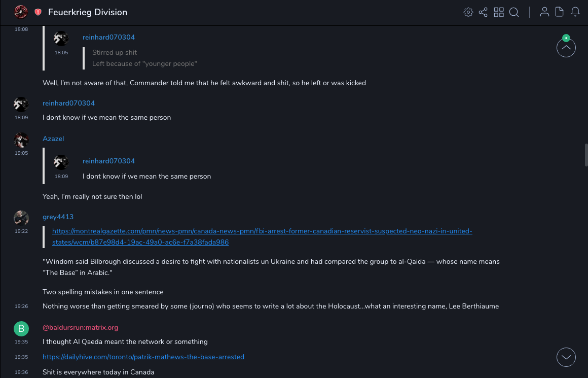Open the montrealgazette.com article link
The image size is (588, 378).
(x=262, y=236)
